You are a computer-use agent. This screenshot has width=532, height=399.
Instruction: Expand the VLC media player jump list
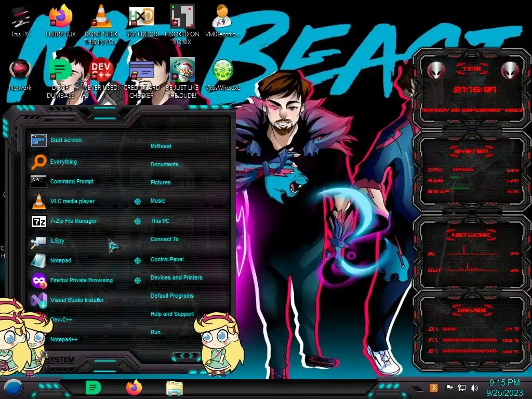[x=137, y=202]
